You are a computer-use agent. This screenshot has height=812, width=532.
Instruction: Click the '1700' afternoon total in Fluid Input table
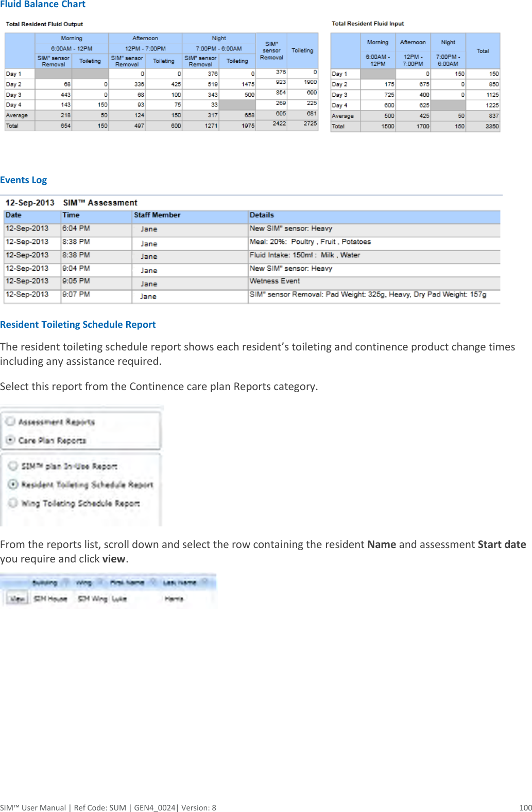tap(423, 126)
